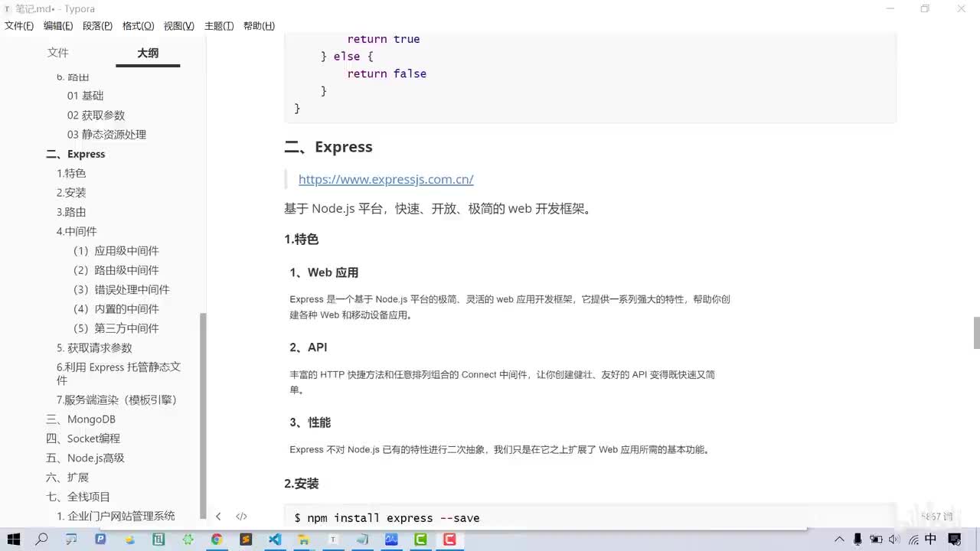Open the 主题(T) menu
Viewport: 980px width, 551px height.
tap(219, 26)
